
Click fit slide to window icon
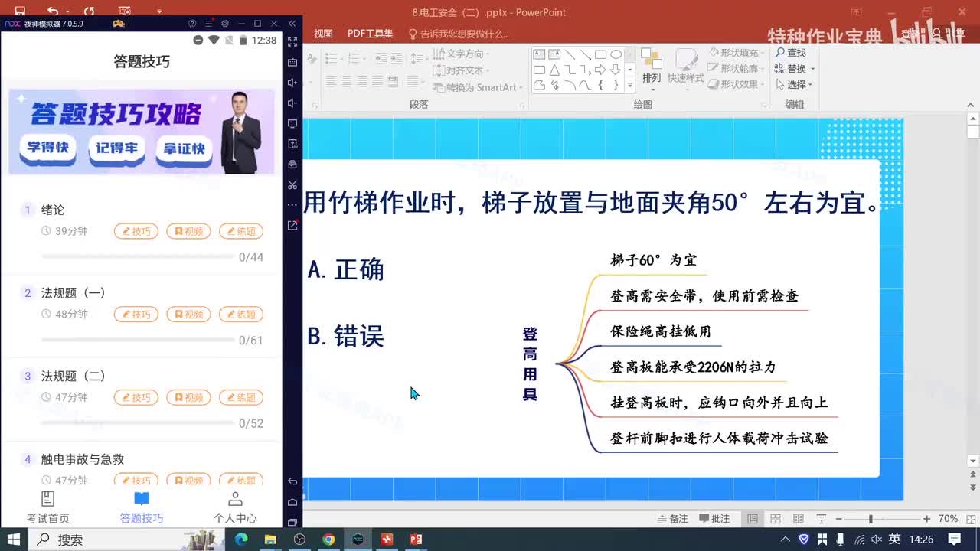[969, 519]
